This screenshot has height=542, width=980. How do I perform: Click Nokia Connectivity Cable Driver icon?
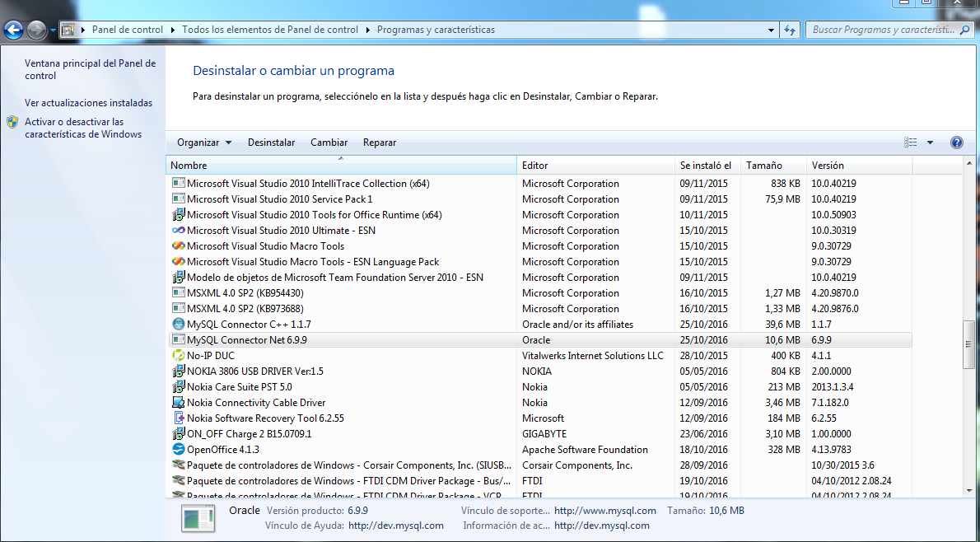(x=178, y=403)
